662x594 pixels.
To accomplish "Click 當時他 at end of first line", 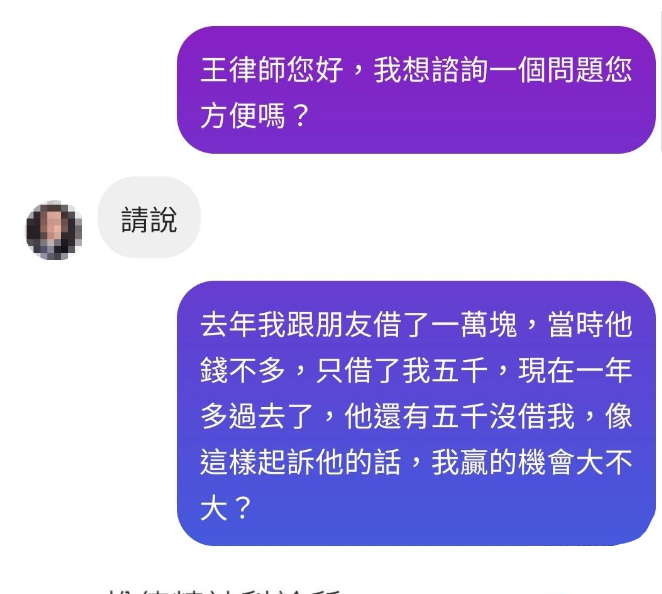I will 590,324.
